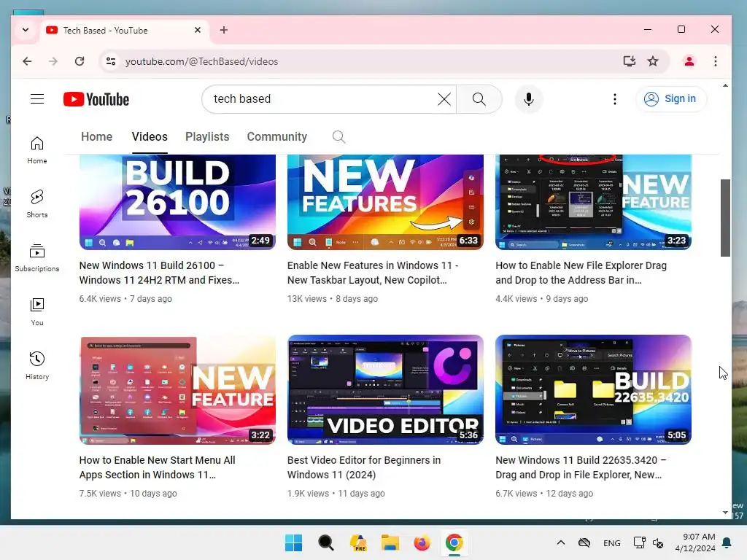747x560 pixels.
Task: Open YouTube settings three-dot menu
Action: click(614, 99)
